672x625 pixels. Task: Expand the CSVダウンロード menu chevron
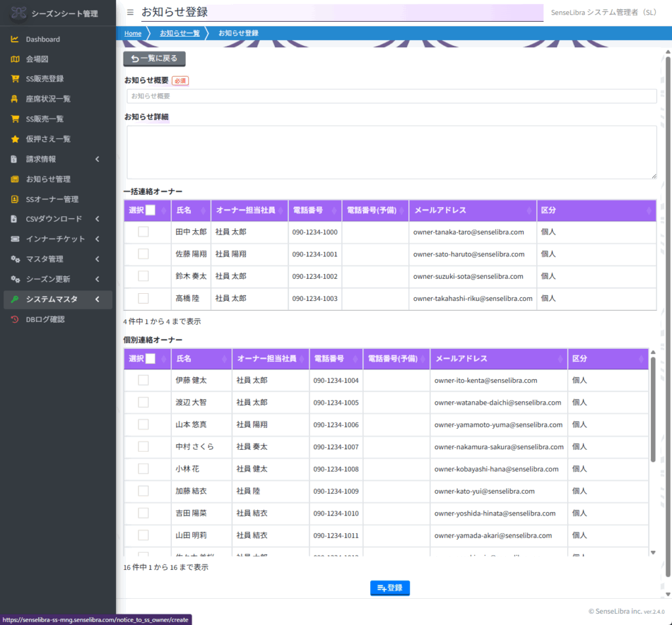(97, 219)
